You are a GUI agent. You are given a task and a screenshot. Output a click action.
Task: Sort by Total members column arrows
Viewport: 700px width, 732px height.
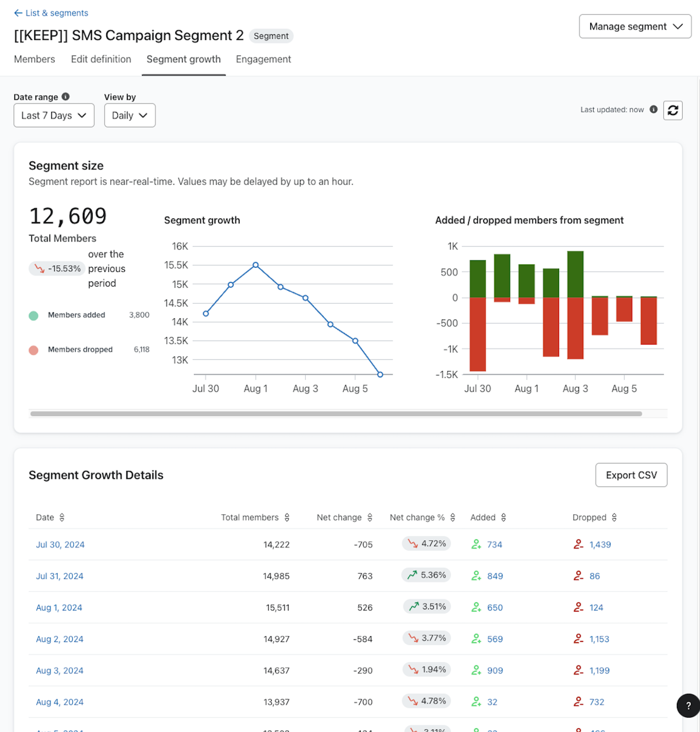[x=287, y=517]
